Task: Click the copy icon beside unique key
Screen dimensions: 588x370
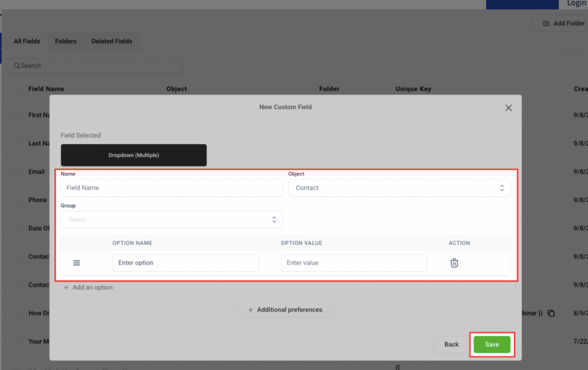Action: point(551,313)
